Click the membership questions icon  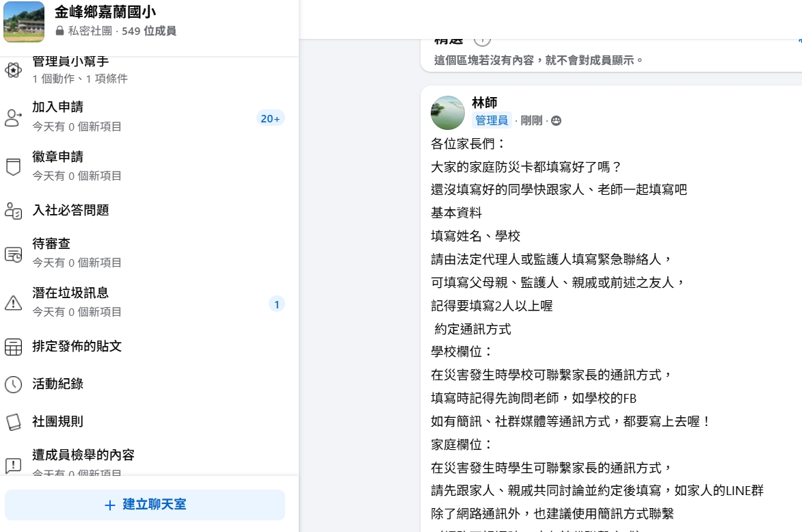pyautogui.click(x=14, y=211)
